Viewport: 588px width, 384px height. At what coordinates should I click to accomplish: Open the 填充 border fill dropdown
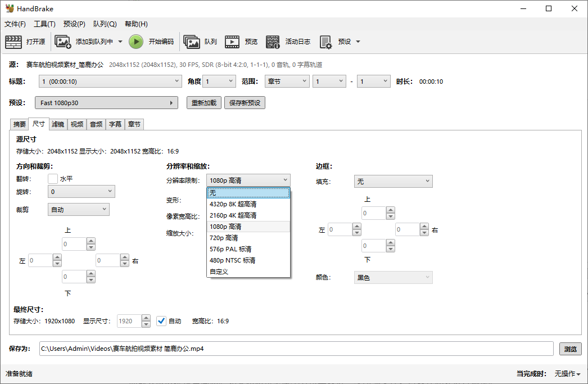[x=393, y=181]
